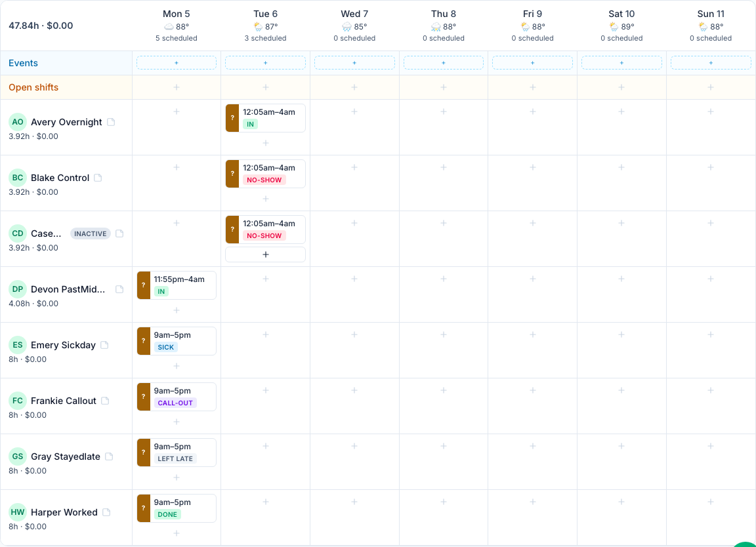Open Harper Worked's DONE shift
756x547 pixels.
click(x=177, y=508)
